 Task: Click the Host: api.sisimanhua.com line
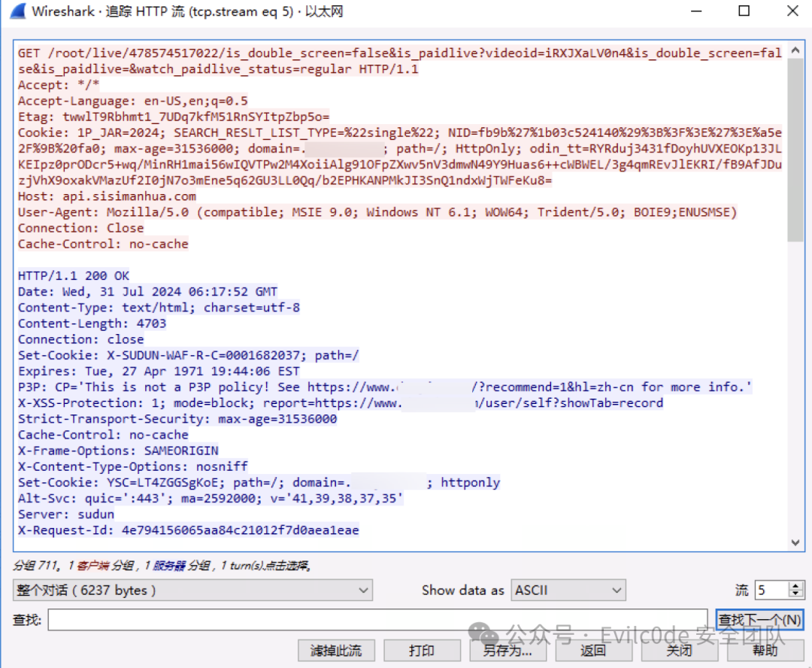tap(108, 196)
